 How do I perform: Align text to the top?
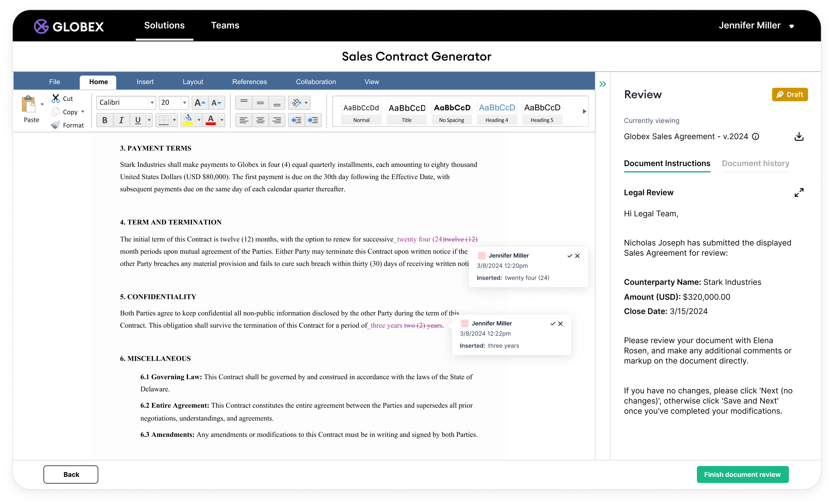click(x=244, y=102)
